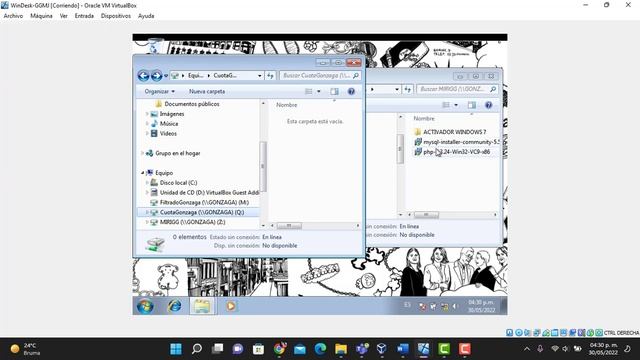Open Windows 11 taskbar search
The height and width of the screenshot is (360, 640).
(197, 349)
